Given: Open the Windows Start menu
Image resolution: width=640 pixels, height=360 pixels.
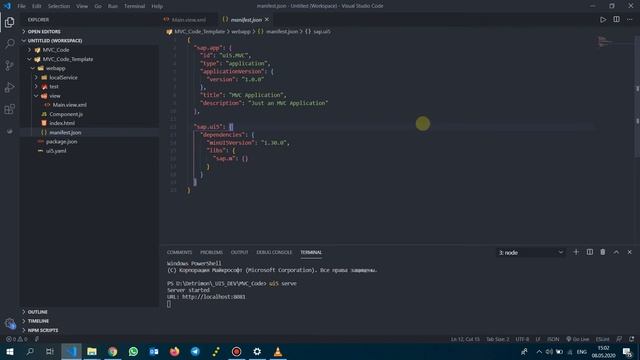Looking at the screenshot, I should [9, 351].
